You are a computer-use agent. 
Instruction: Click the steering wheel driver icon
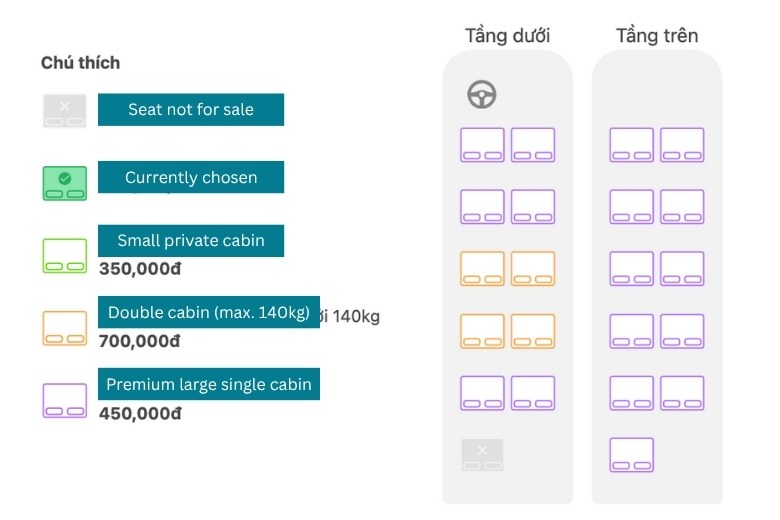click(x=482, y=95)
